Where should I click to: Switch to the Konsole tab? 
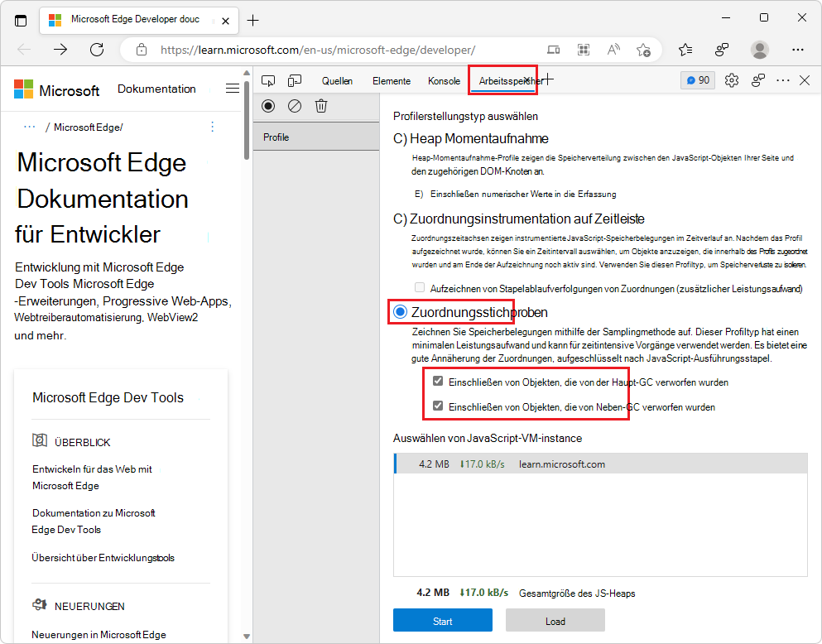tap(444, 81)
